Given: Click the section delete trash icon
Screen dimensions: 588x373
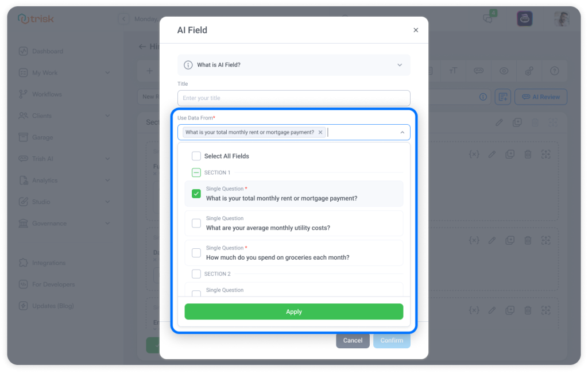Looking at the screenshot, I should tap(535, 122).
